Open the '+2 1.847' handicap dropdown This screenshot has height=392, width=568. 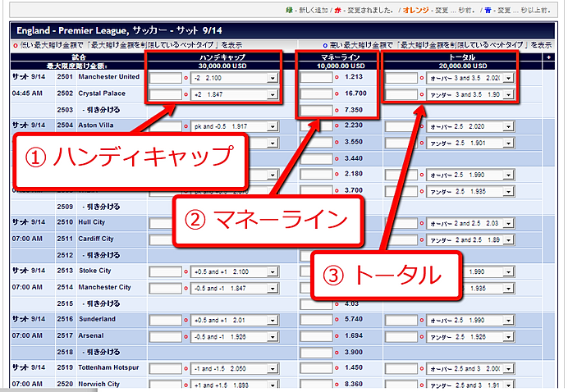pos(235,94)
